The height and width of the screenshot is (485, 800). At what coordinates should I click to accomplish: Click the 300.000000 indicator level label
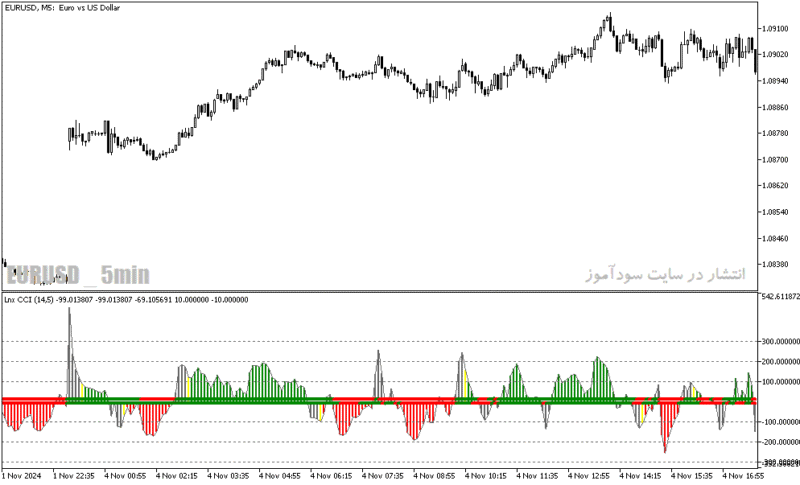pyautogui.click(x=781, y=341)
